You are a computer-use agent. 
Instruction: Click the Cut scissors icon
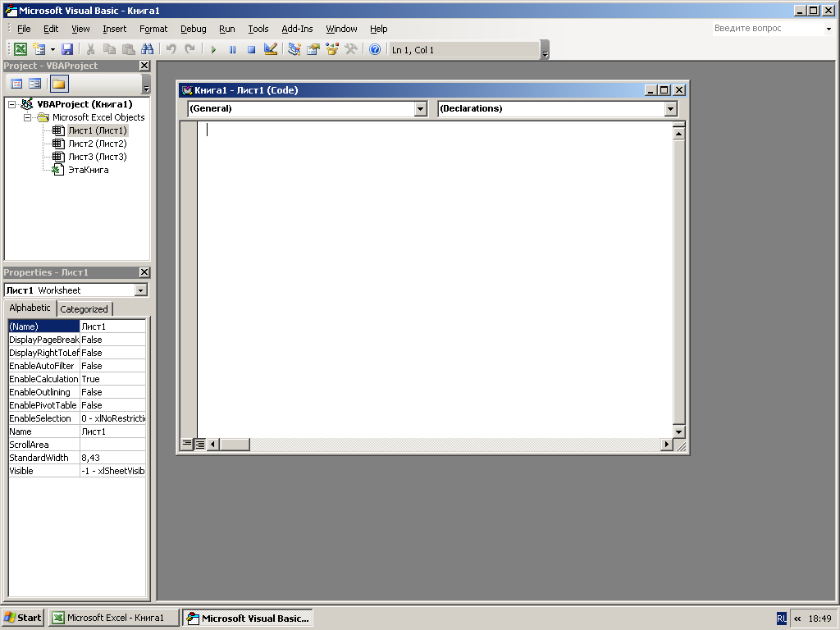click(90, 49)
